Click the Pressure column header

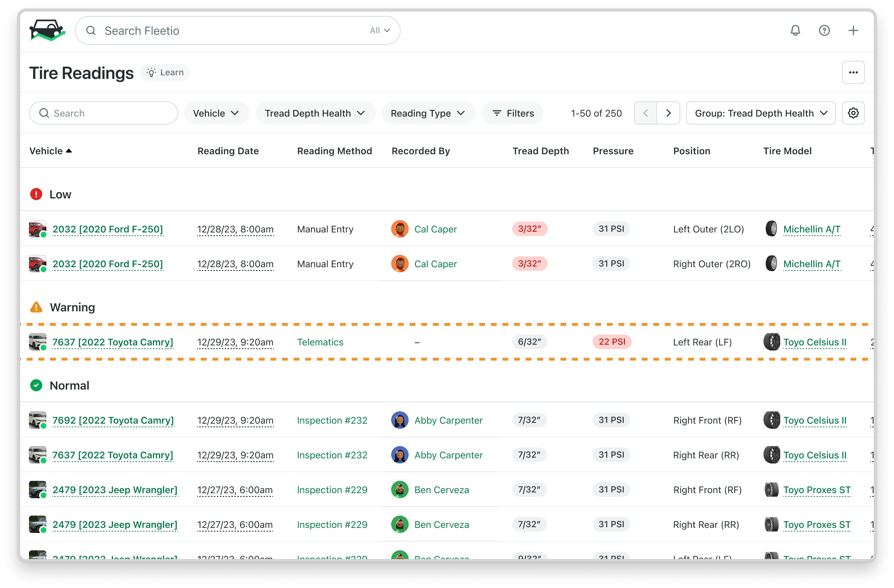tap(613, 151)
